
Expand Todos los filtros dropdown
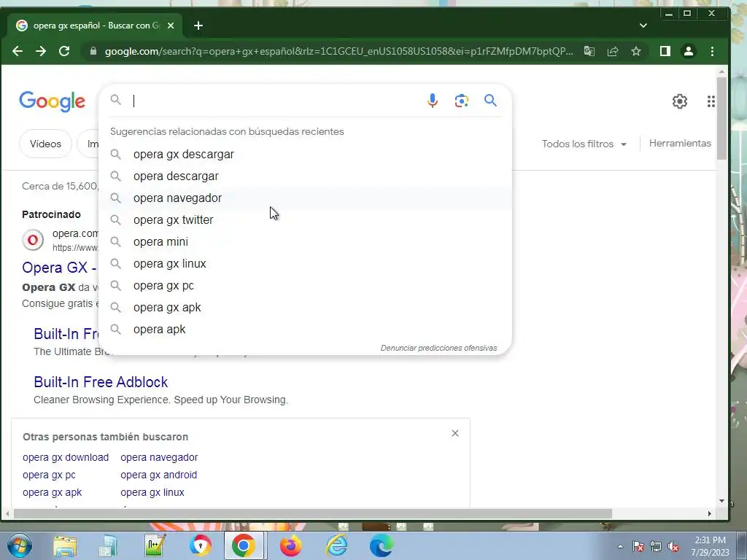(584, 144)
